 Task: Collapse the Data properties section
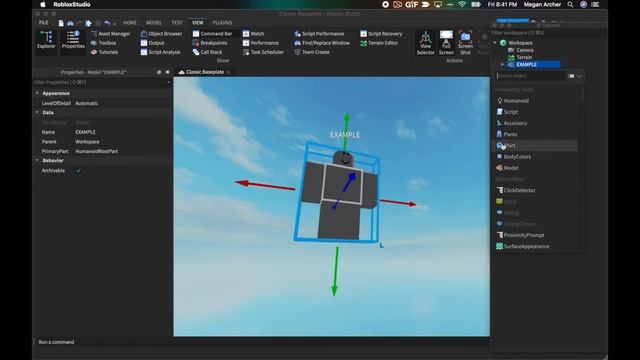point(37,112)
